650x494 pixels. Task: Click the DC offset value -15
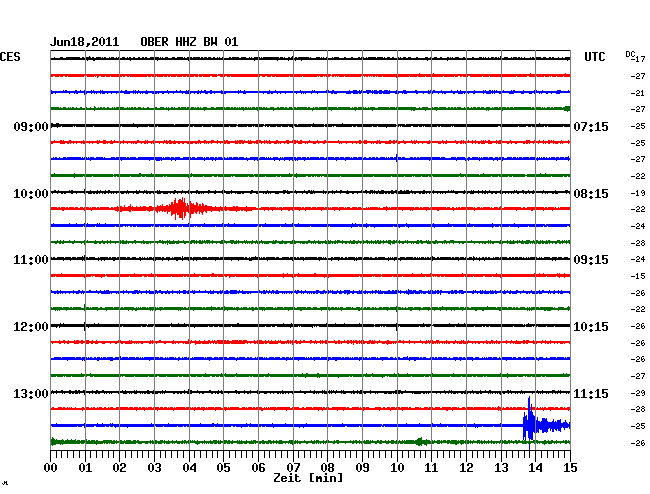pyautogui.click(x=638, y=276)
